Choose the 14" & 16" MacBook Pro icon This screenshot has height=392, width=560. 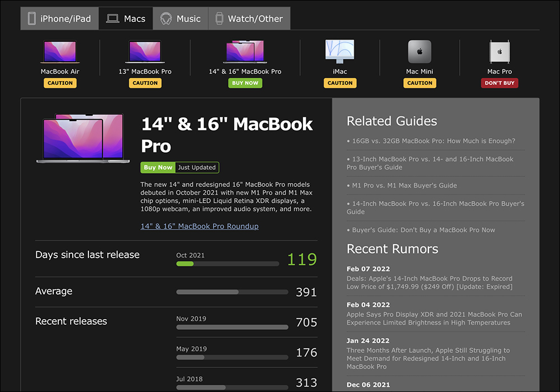click(245, 52)
